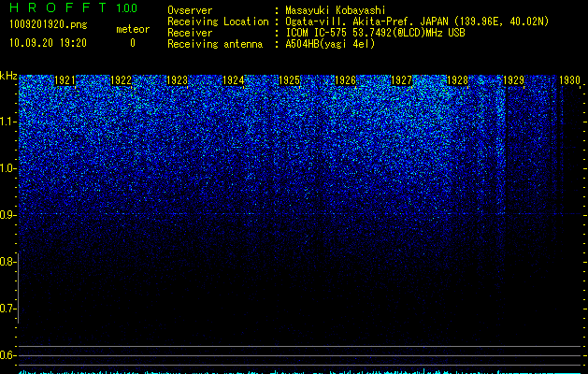Select receiver text ICOM IC-575 53.7492 MHz USB

375,33
